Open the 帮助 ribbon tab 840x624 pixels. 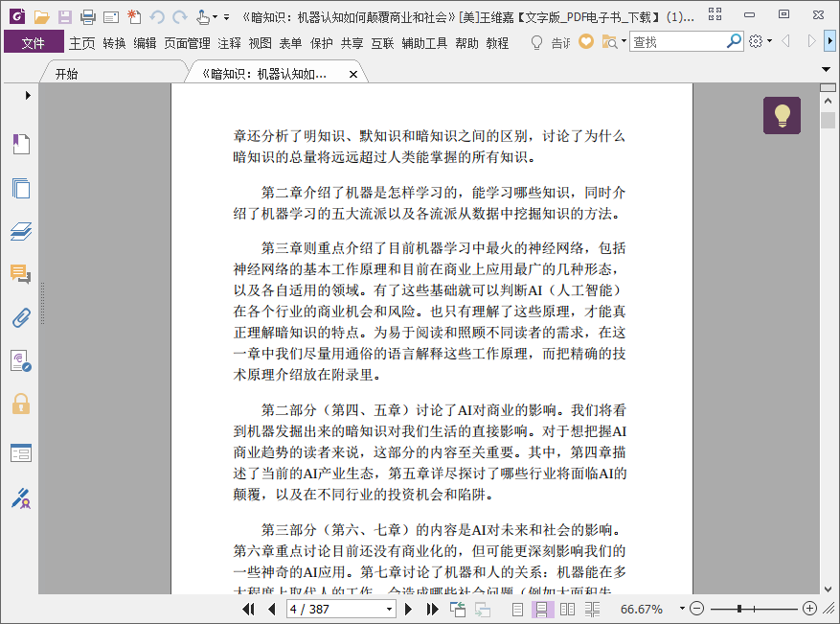[466, 43]
